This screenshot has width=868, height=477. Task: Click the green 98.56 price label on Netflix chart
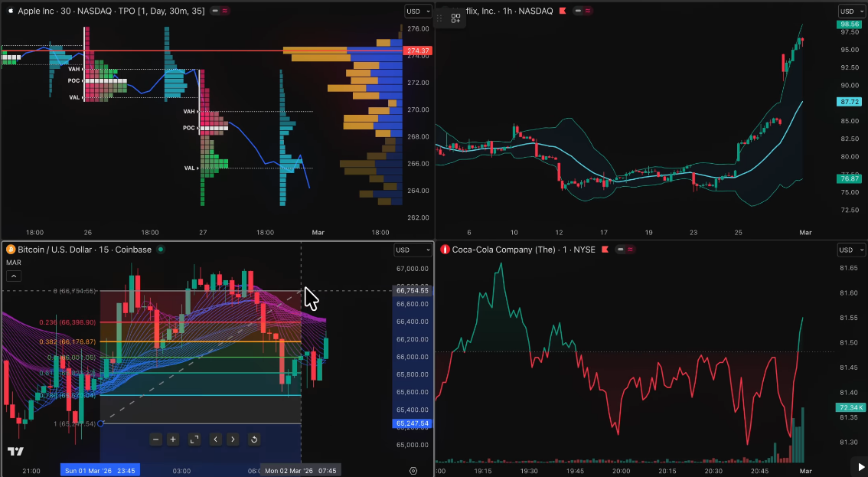coord(850,25)
